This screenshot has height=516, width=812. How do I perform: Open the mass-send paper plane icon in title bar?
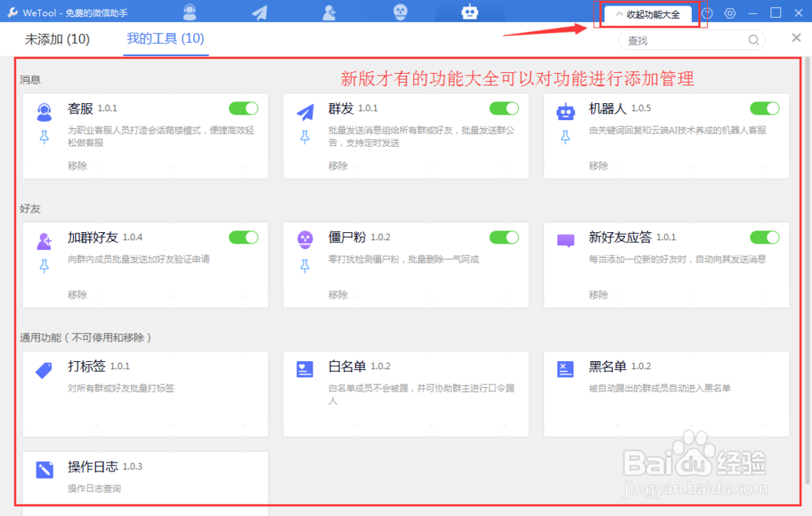(260, 12)
